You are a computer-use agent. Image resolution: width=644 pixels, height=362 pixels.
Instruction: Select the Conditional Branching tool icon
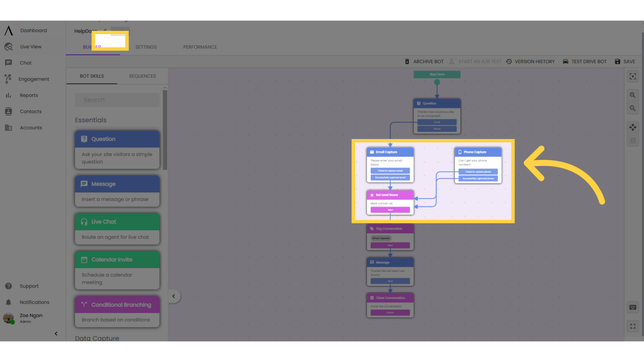click(x=84, y=305)
